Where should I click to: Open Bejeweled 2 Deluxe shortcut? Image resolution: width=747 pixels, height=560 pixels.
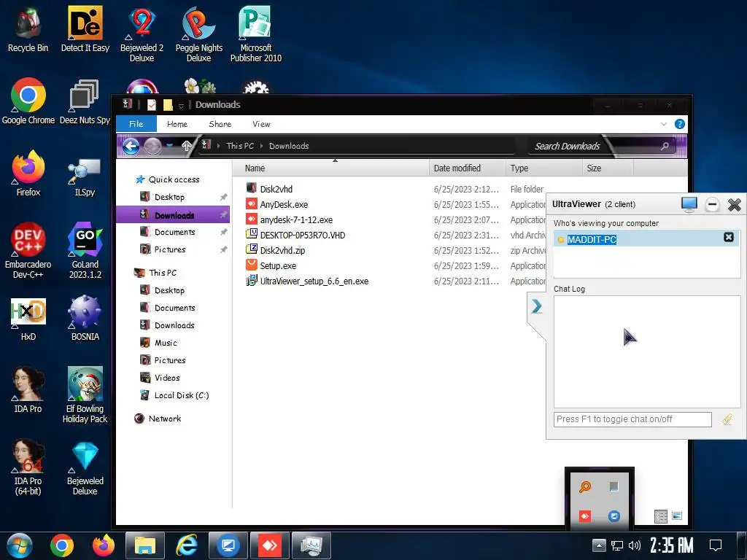pos(142,34)
